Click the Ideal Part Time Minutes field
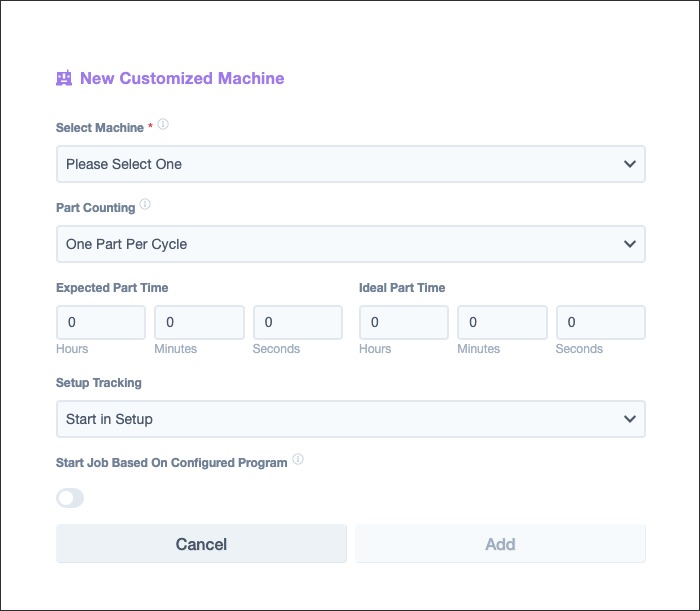Viewport: 700px width, 611px height. 502,322
